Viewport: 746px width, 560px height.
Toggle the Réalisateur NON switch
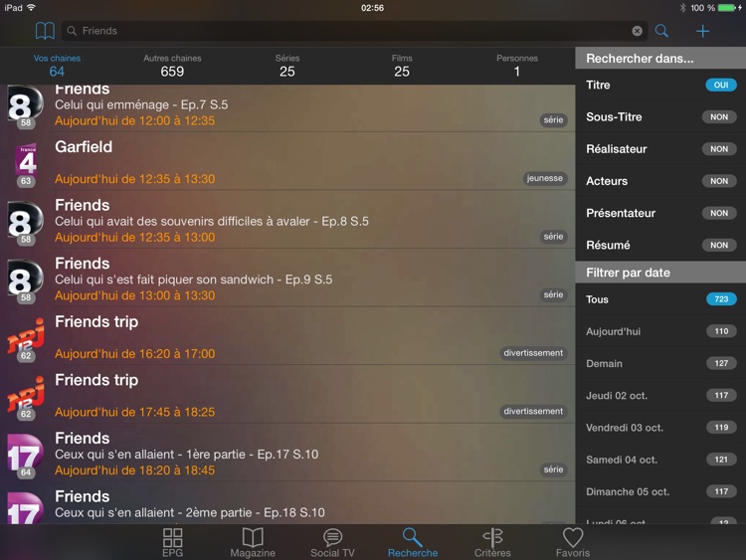pos(719,149)
